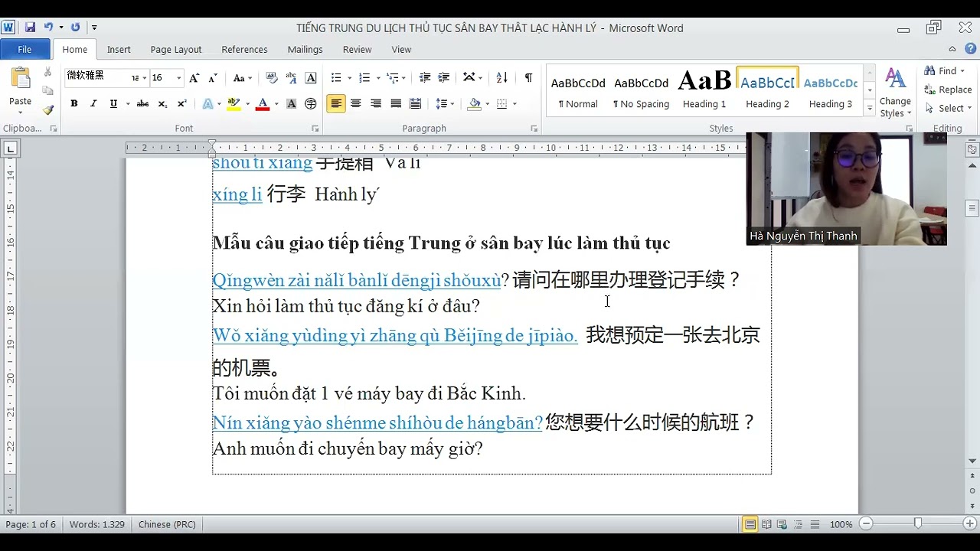Click the Redo/Repeat icon
The image size is (980, 551).
pos(75,28)
